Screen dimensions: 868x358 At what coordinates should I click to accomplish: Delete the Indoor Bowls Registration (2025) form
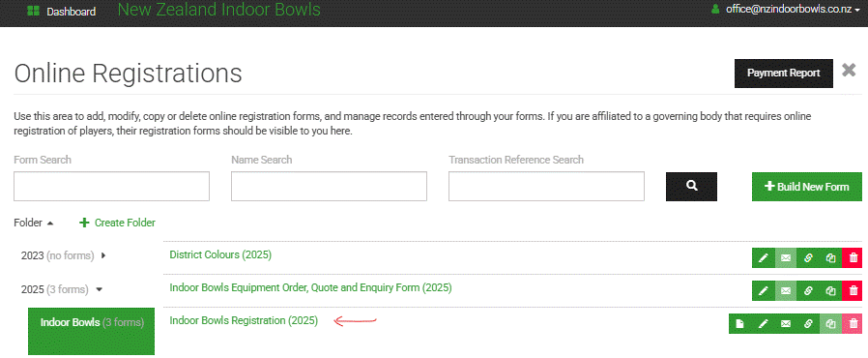[x=853, y=323]
